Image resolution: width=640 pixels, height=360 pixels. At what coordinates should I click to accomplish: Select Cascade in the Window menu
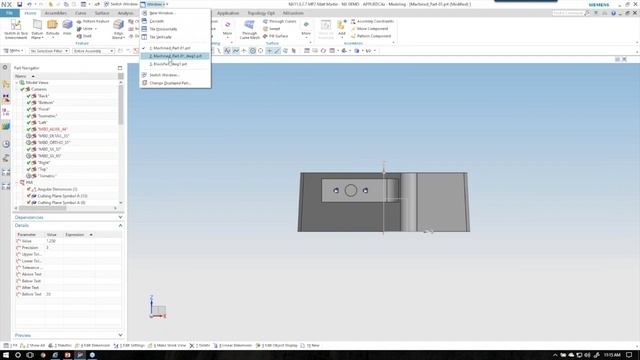pos(176,21)
